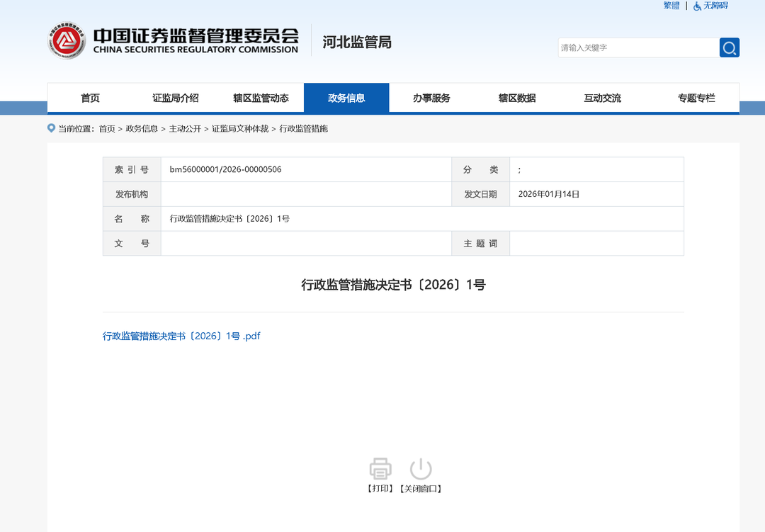Click the printer icon to print
Image resolution: width=765 pixels, height=532 pixels.
(380, 468)
